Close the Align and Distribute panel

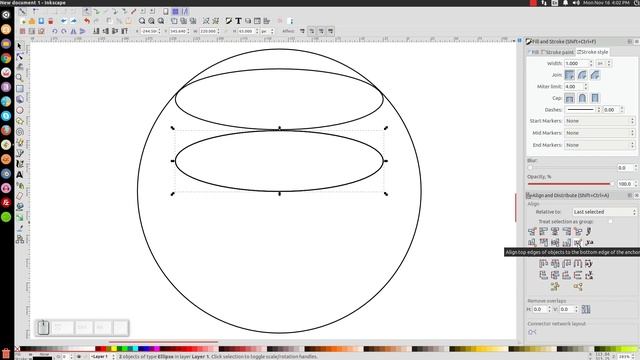636,196
